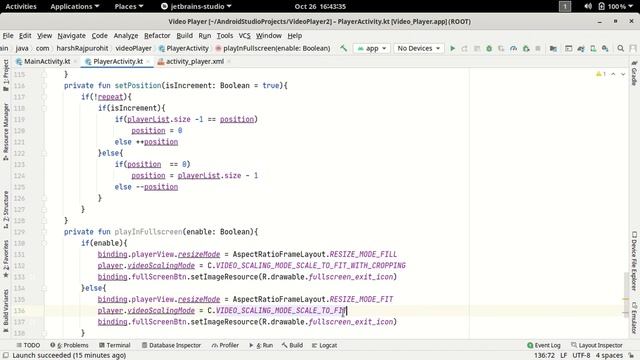Close the activity_player.xml tab
Viewport: 640px width, 360px height.
[x=229, y=62]
